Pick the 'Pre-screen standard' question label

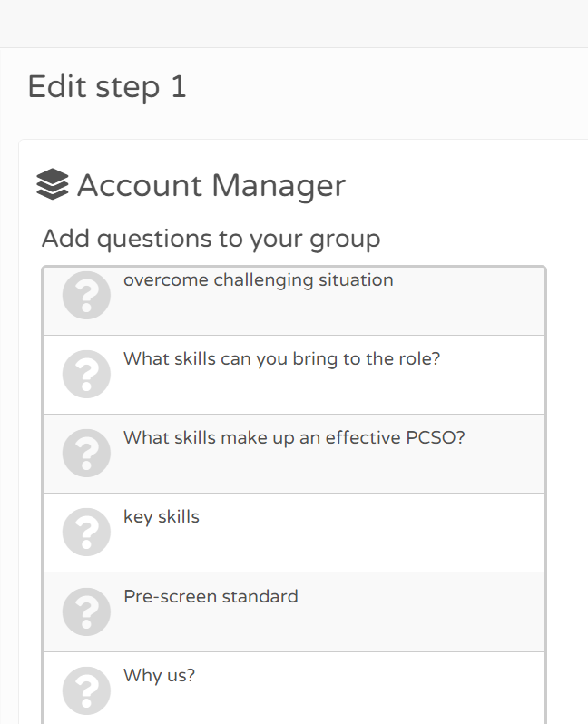tap(211, 597)
